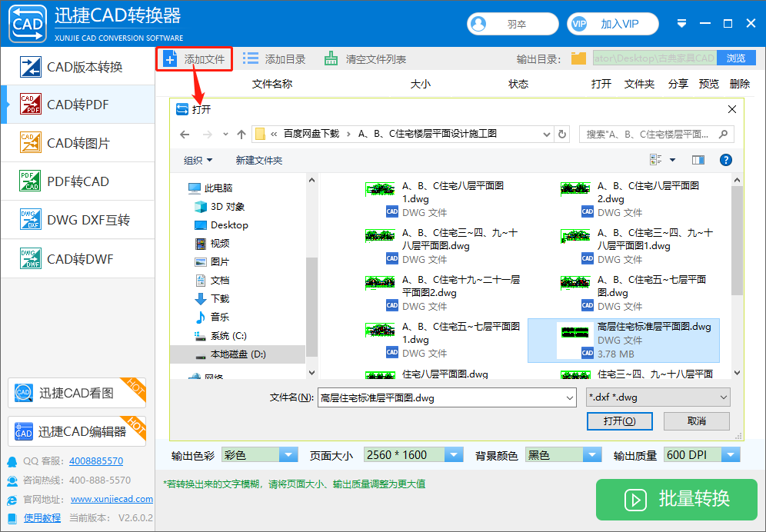Click the output directory folder icon
Screen dimensions: 766x532
click(x=578, y=58)
